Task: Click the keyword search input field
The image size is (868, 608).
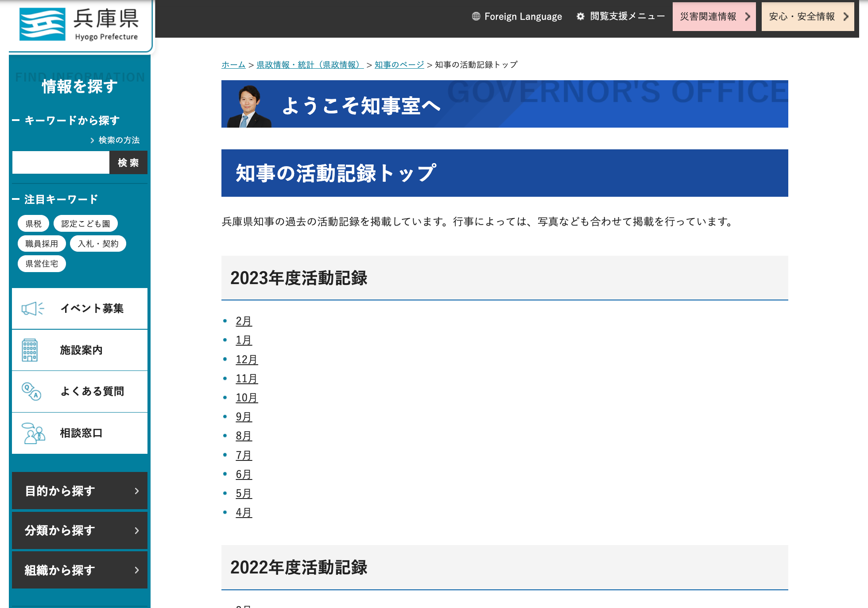Action: coord(61,163)
